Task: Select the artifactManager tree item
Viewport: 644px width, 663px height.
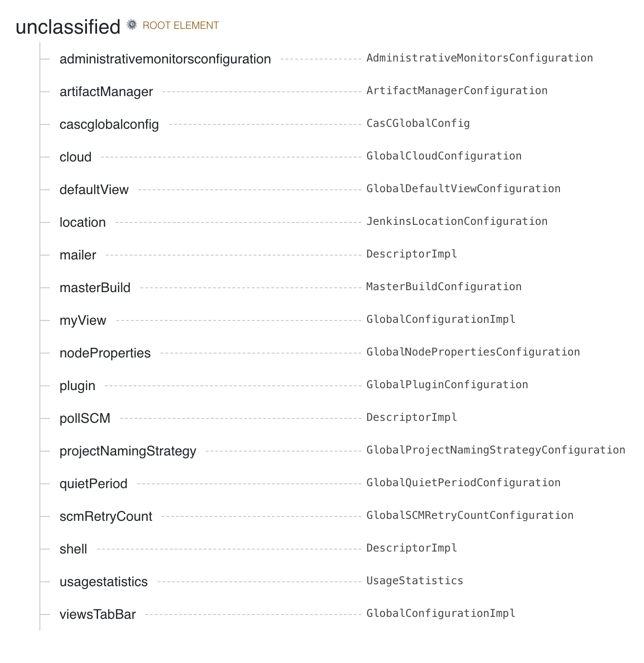Action: pos(106,92)
